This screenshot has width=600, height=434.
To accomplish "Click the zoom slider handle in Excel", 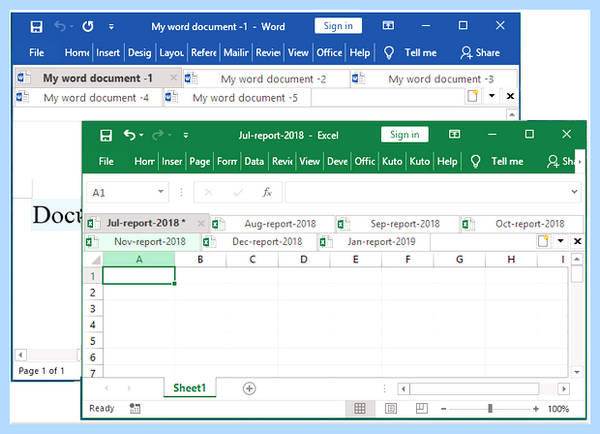I will tap(490, 409).
